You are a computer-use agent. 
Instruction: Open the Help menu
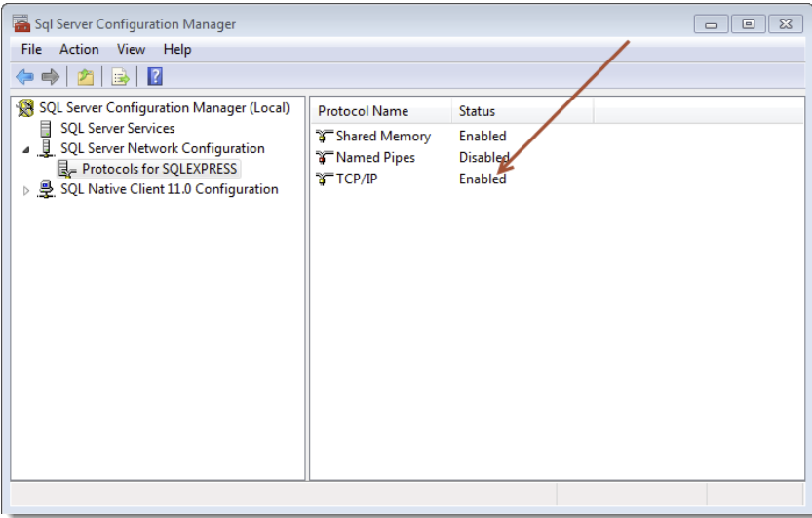(x=177, y=49)
